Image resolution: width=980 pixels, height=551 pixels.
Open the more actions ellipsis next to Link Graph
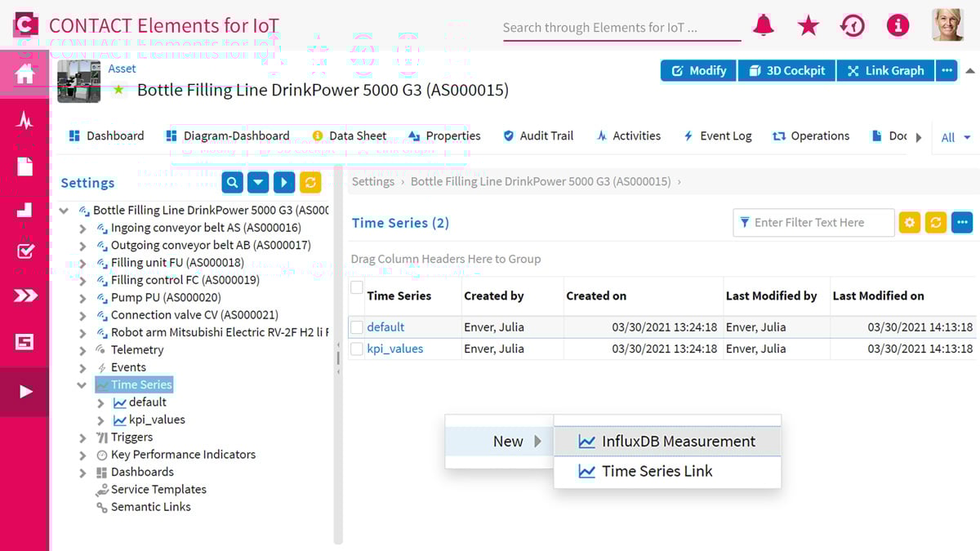[x=947, y=71]
